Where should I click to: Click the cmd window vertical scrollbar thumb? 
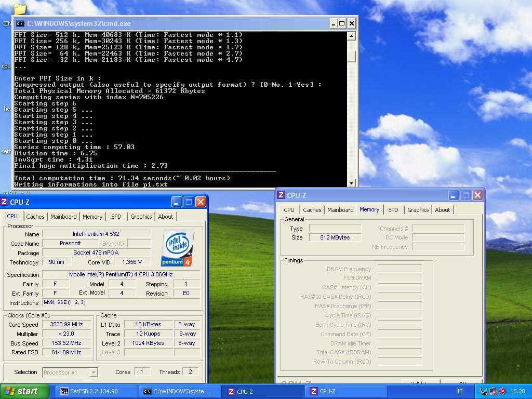[x=351, y=56]
